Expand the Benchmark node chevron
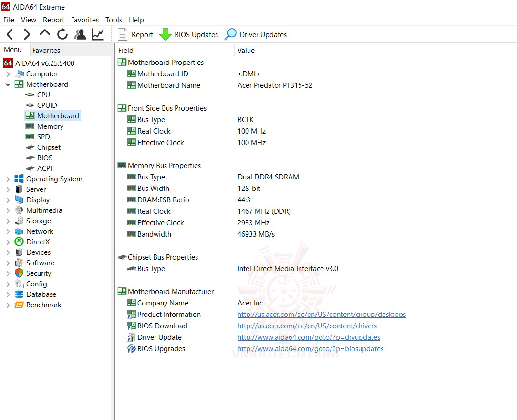 point(8,305)
